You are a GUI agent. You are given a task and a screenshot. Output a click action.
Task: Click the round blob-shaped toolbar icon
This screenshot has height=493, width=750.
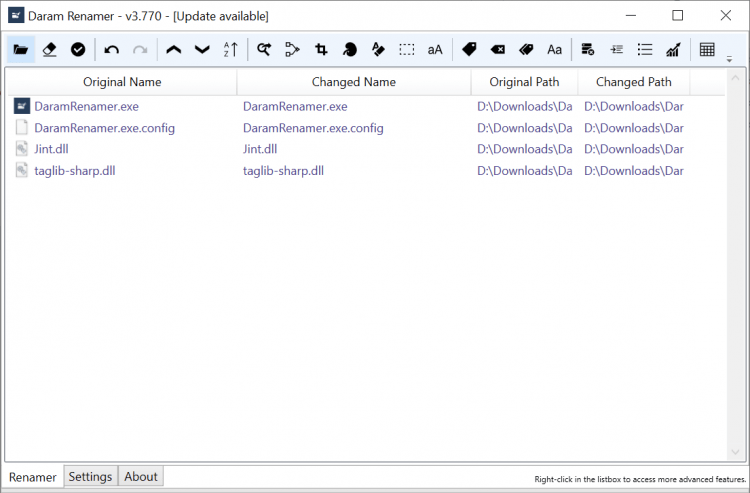[350, 49]
